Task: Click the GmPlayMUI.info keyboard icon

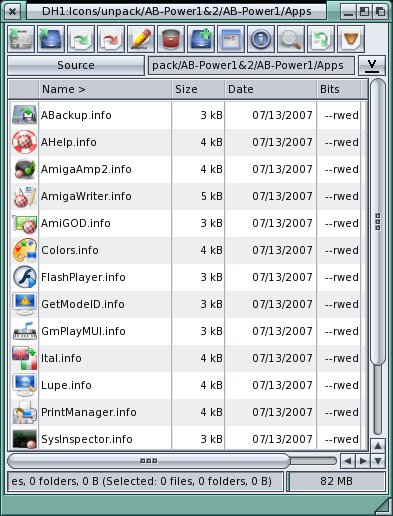Action: [x=24, y=331]
